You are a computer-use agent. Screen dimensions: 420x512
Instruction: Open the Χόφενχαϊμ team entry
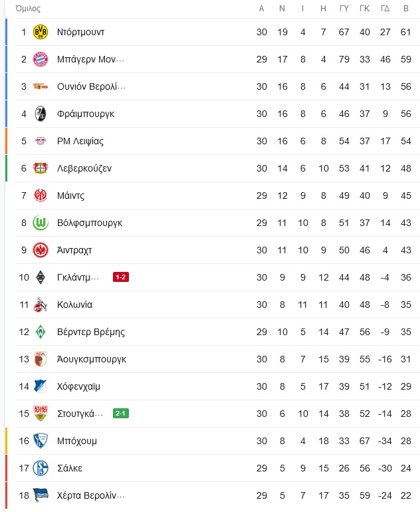pyautogui.click(x=78, y=386)
